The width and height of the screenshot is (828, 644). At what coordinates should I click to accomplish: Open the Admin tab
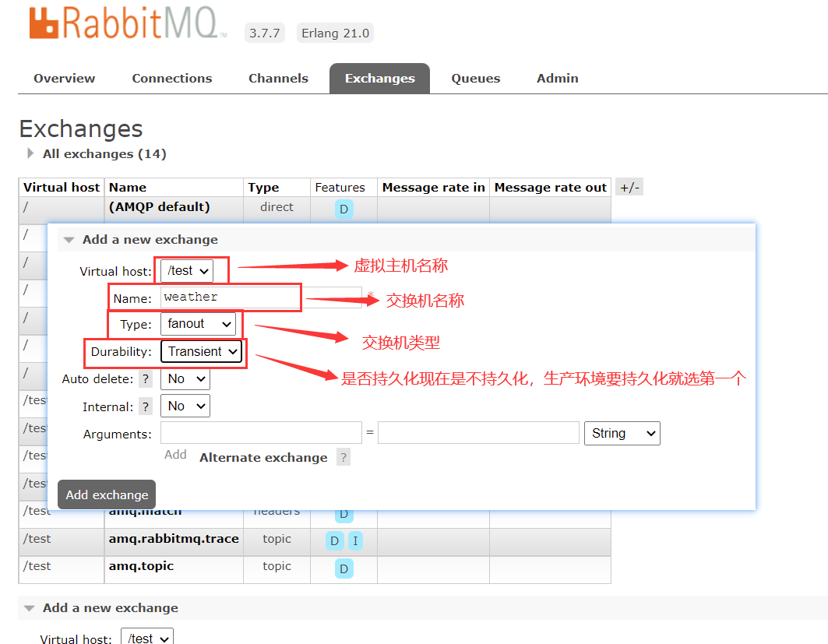pos(558,78)
